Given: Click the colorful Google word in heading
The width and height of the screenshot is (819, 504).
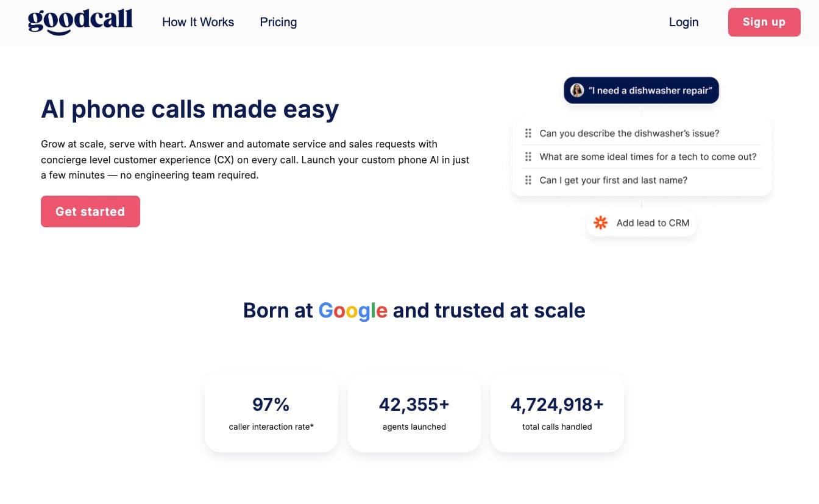Looking at the screenshot, I should (x=353, y=310).
